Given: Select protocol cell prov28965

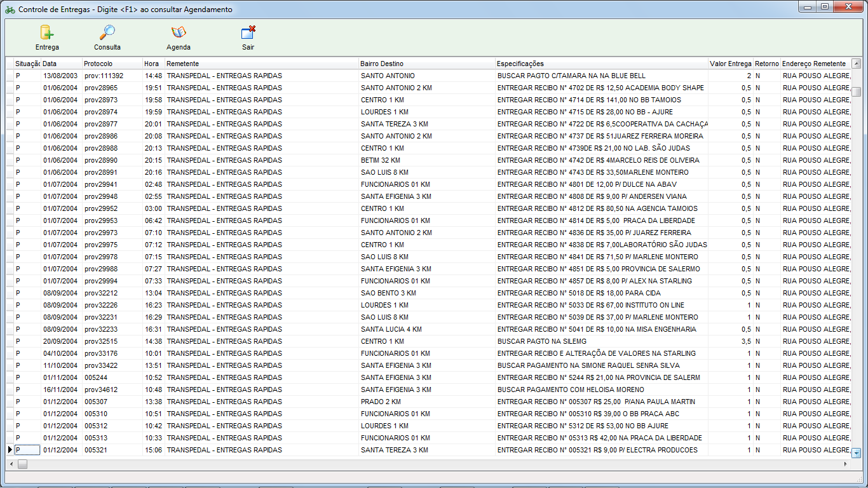Looking at the screenshot, I should point(112,88).
